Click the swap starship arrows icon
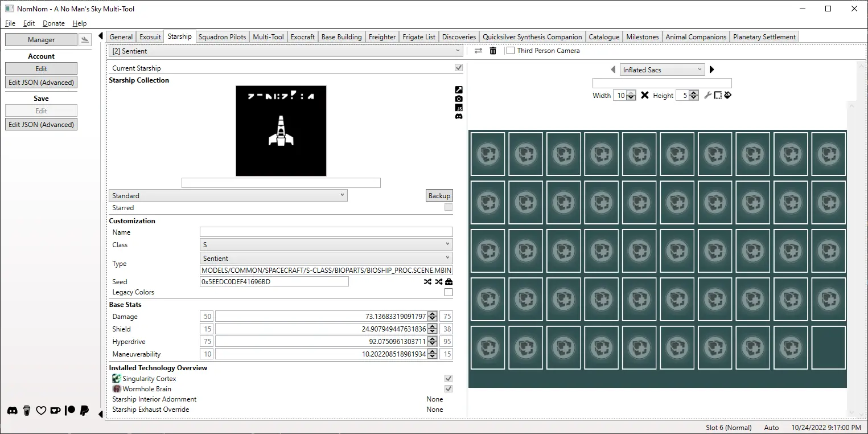This screenshot has height=434, width=868. click(478, 51)
